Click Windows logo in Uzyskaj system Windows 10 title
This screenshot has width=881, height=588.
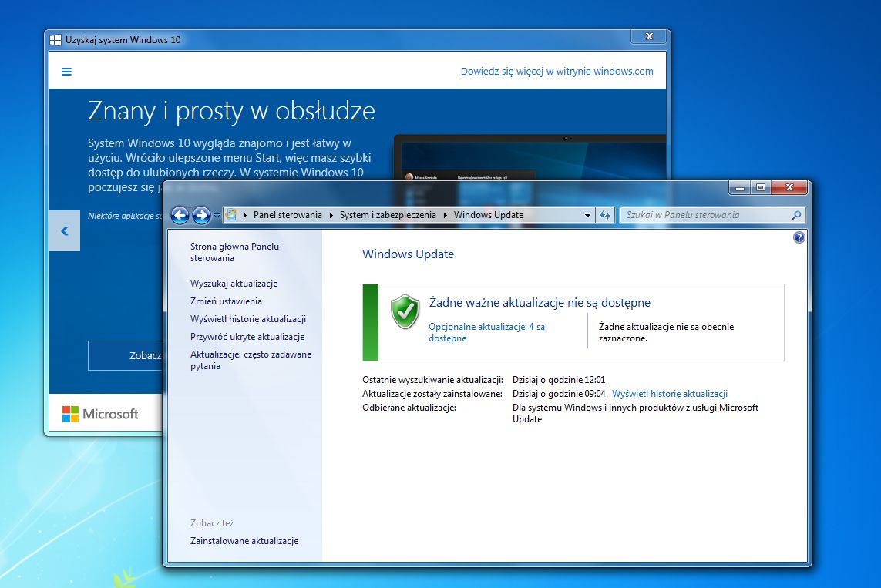coord(55,40)
